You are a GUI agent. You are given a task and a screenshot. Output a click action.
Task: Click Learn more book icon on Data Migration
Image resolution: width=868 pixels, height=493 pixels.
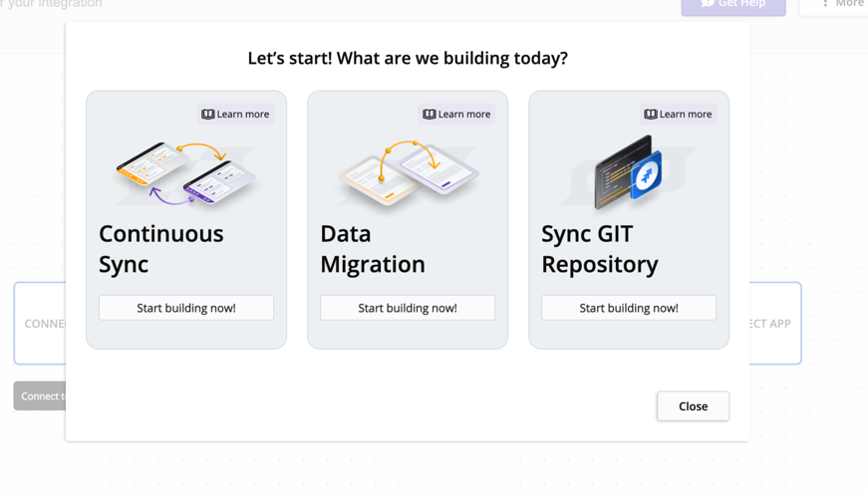click(x=430, y=115)
